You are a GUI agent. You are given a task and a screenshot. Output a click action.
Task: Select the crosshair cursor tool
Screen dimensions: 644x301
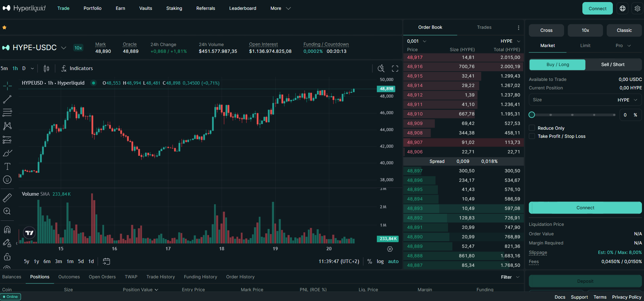(x=7, y=86)
